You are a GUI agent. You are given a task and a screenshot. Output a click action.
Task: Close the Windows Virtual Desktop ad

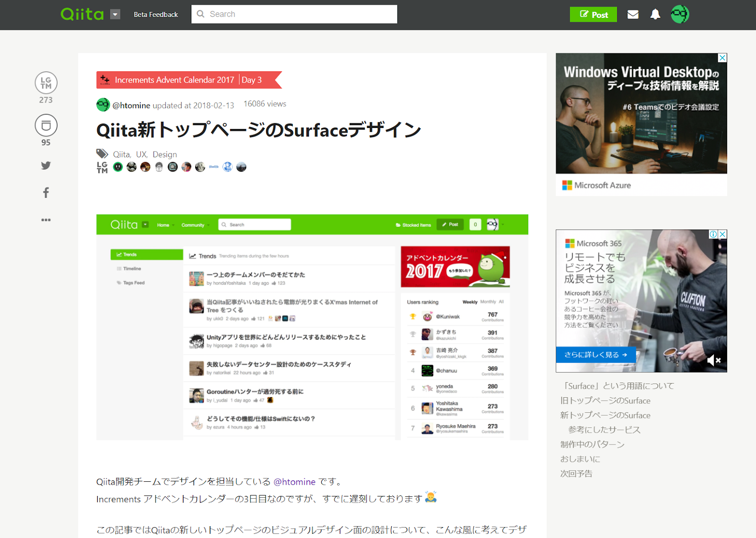pos(722,58)
